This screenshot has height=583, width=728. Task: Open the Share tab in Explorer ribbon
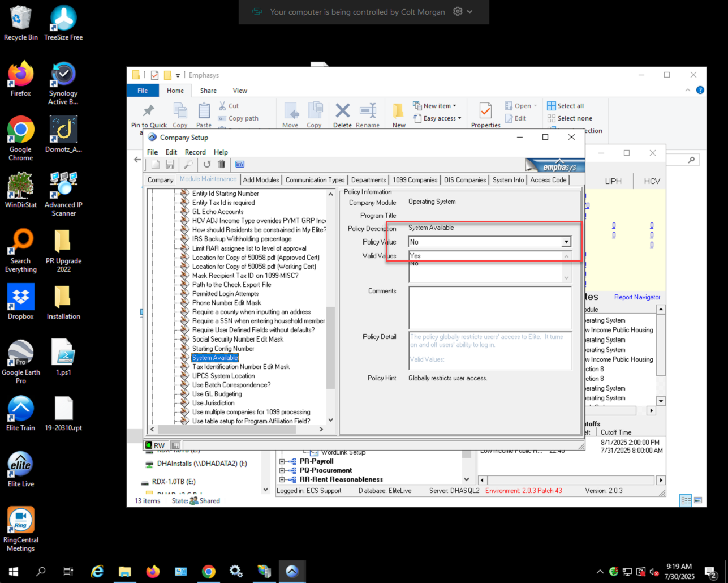(x=208, y=91)
